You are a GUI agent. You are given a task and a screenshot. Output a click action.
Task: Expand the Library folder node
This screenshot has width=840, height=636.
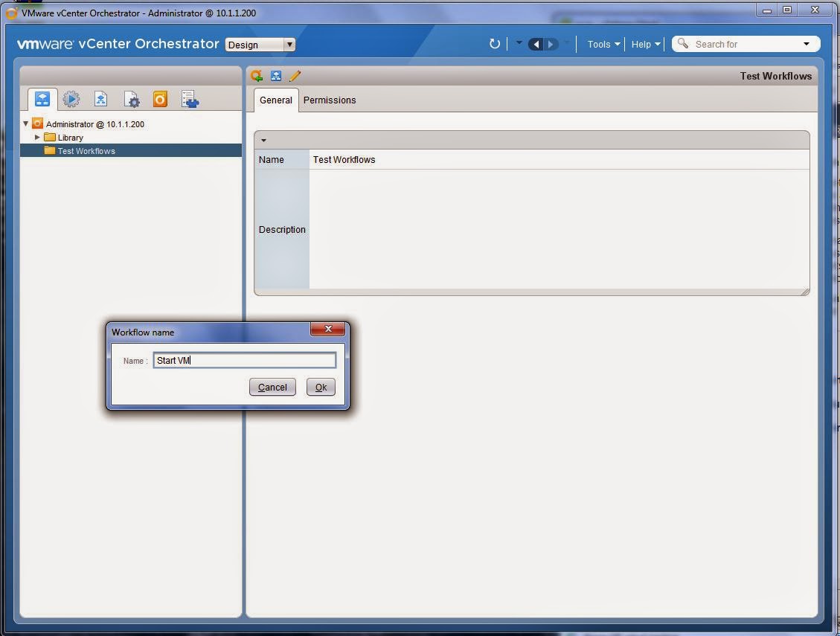click(x=37, y=138)
